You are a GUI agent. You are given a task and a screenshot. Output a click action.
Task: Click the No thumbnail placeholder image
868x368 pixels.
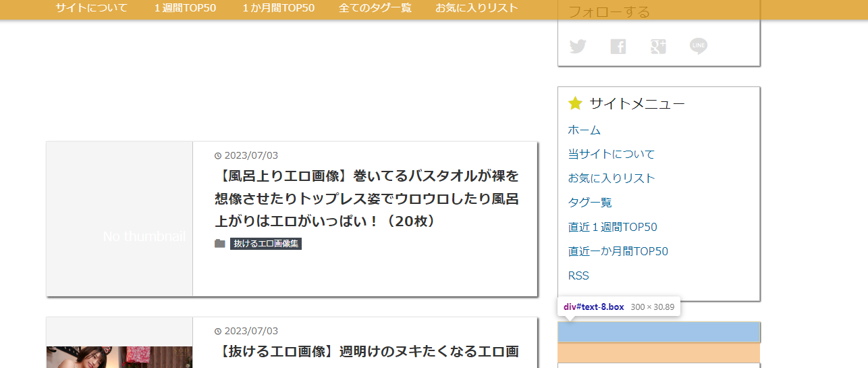point(119,219)
